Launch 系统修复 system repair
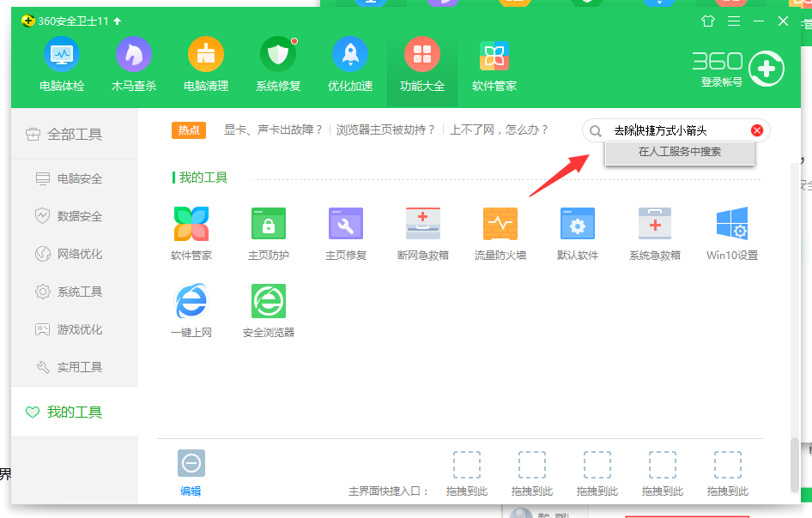Image resolution: width=812 pixels, height=518 pixels. tap(277, 62)
